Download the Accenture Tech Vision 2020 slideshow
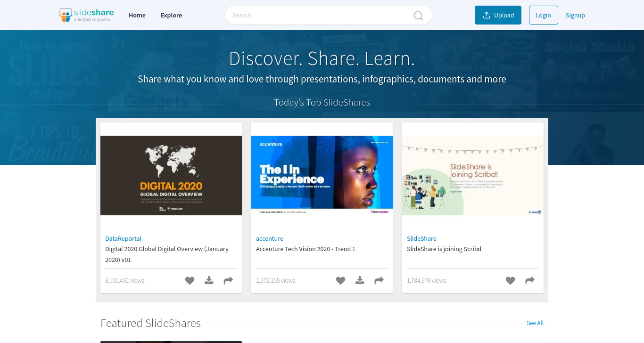 360,281
